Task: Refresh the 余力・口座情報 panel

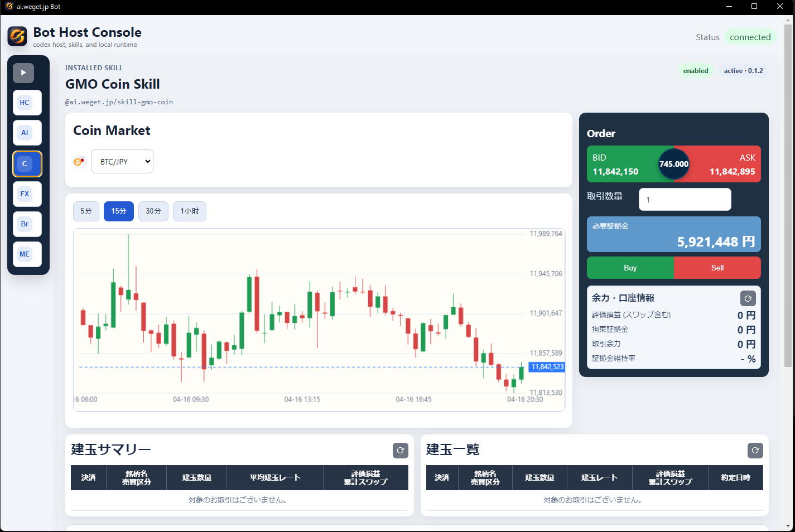Action: pos(748,299)
